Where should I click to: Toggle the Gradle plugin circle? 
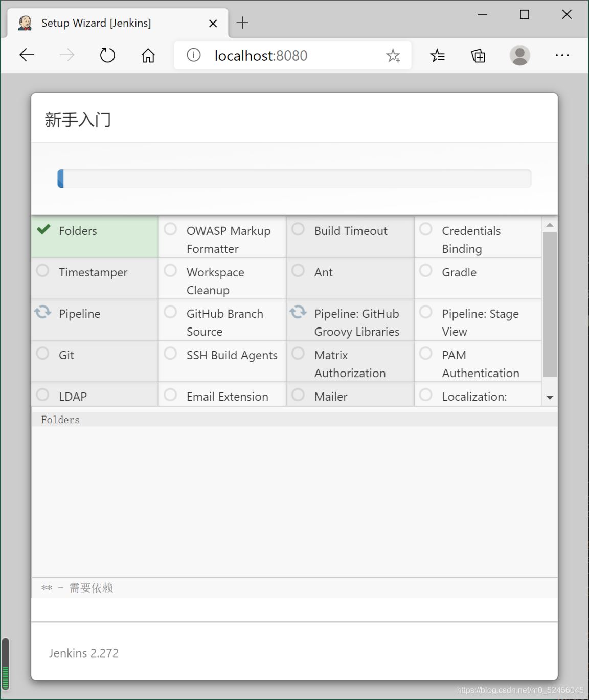[426, 270]
